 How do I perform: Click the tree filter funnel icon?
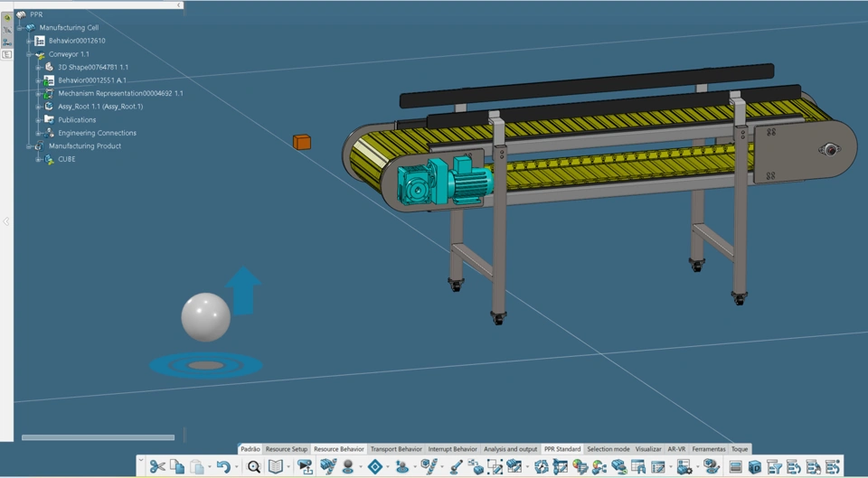775,466
